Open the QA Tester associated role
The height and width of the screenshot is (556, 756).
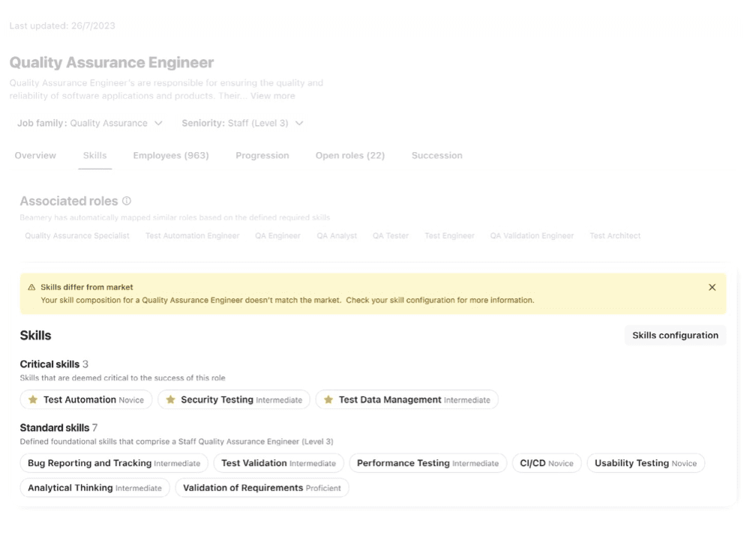[x=391, y=235]
